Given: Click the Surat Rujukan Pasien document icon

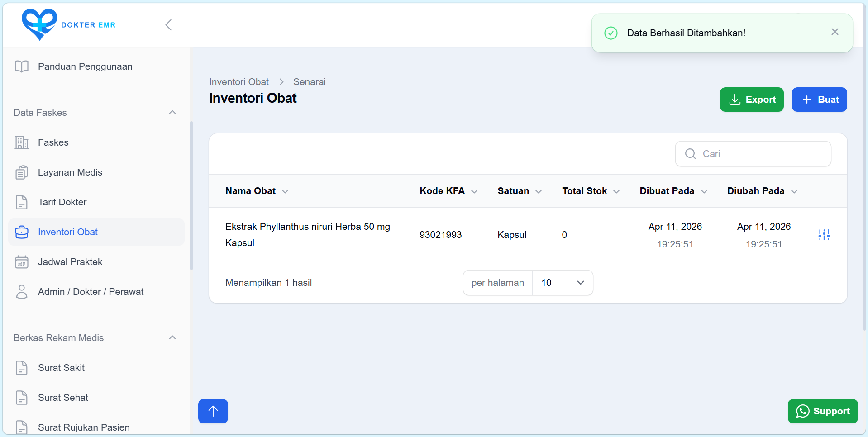Looking at the screenshot, I should coord(22,427).
